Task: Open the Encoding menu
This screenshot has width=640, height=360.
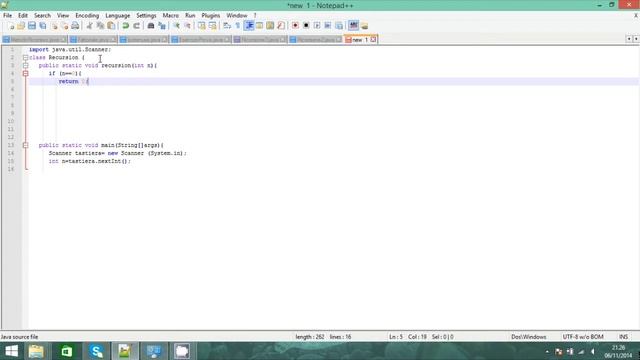Action: 87,16
